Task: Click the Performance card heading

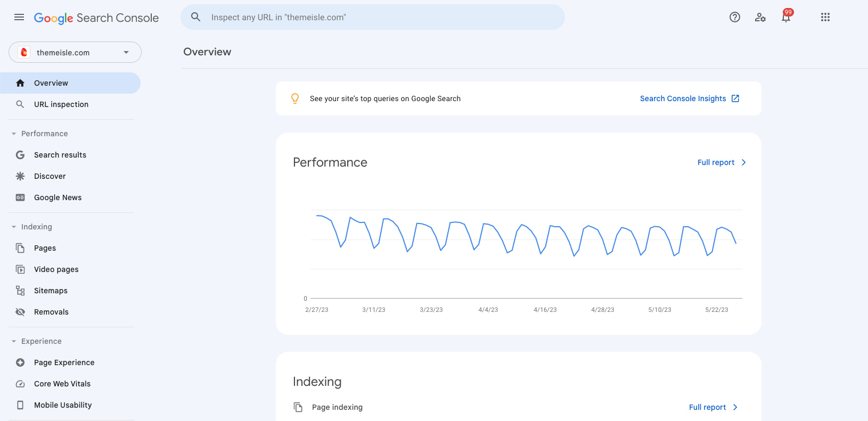Action: pyautogui.click(x=330, y=162)
